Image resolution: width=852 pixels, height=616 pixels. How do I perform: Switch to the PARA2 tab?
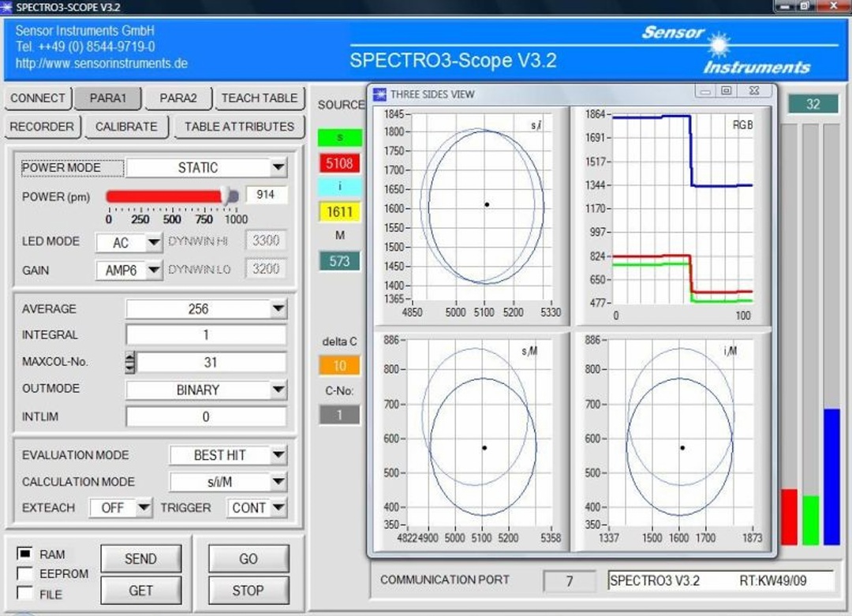point(177,99)
